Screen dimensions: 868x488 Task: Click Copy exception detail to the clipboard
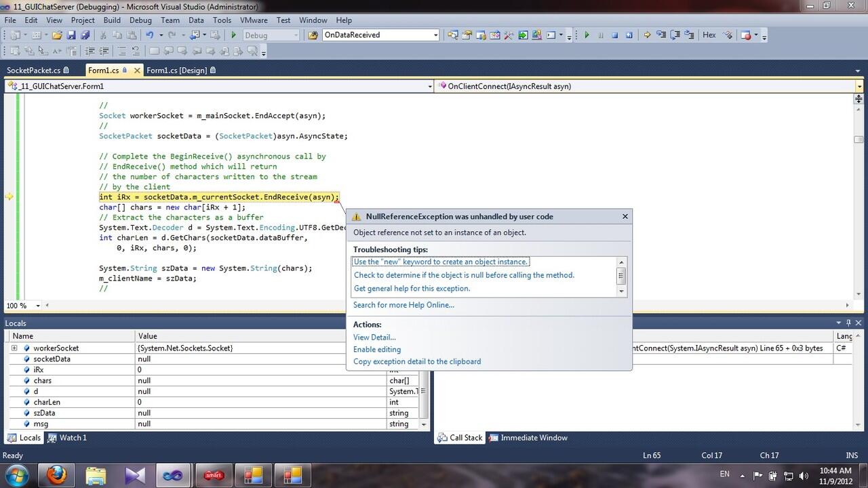click(417, 362)
